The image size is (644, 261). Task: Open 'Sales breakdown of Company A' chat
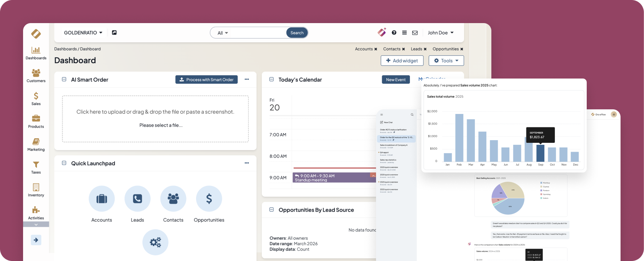(396, 146)
